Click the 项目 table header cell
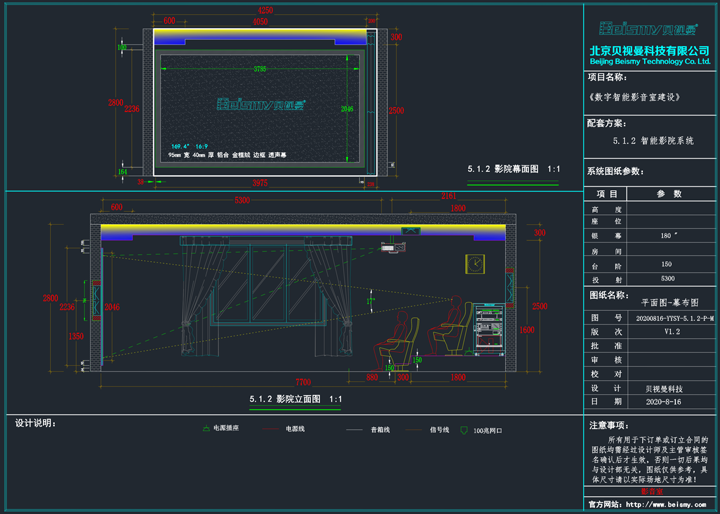The image size is (720, 514). pyautogui.click(x=606, y=194)
